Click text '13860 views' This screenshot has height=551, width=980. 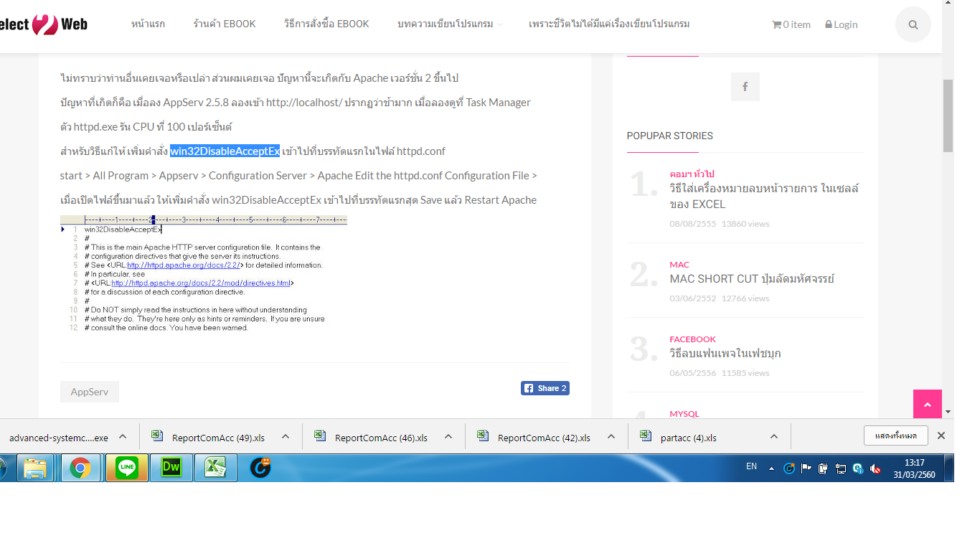[x=745, y=224]
